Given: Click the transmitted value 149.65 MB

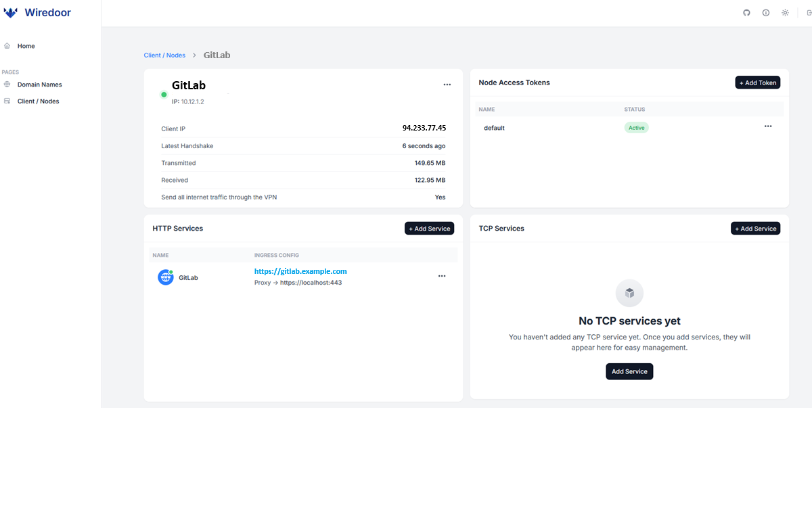Looking at the screenshot, I should (430, 163).
